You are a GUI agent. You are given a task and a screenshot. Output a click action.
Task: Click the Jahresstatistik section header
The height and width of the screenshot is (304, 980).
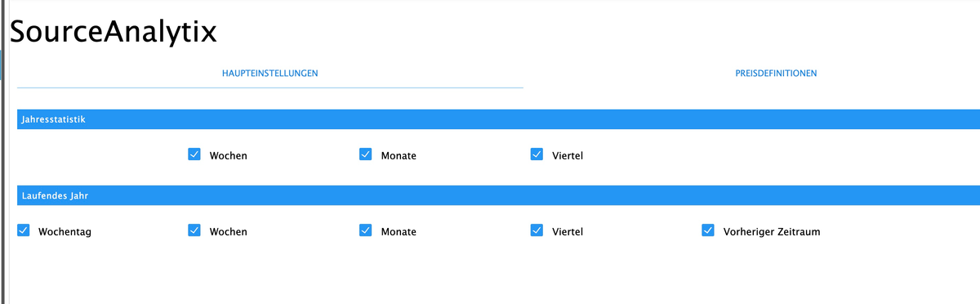pos(498,119)
